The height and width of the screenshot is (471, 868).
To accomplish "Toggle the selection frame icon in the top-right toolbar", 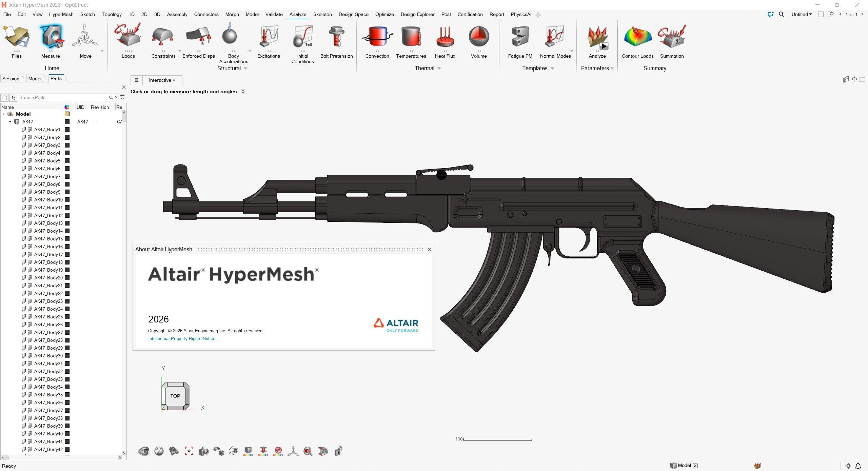I will (821, 15).
